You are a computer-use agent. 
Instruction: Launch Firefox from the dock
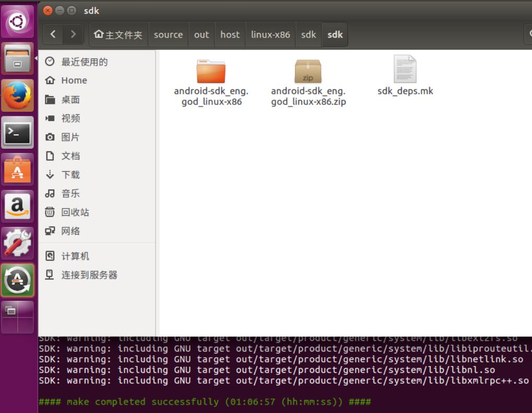coord(17,96)
